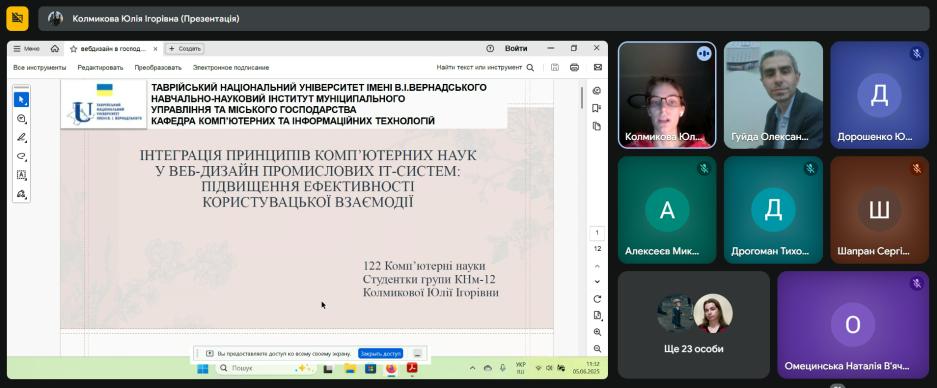The image size is (937, 388).
Task: Zoom in using the magnifier plus icon
Action: tap(597, 332)
